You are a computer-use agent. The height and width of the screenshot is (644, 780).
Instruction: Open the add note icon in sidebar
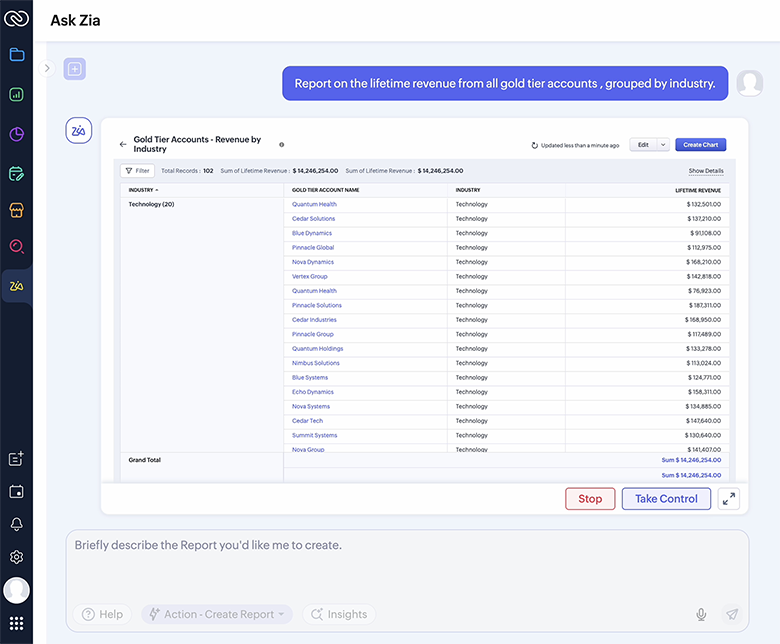pos(16,459)
